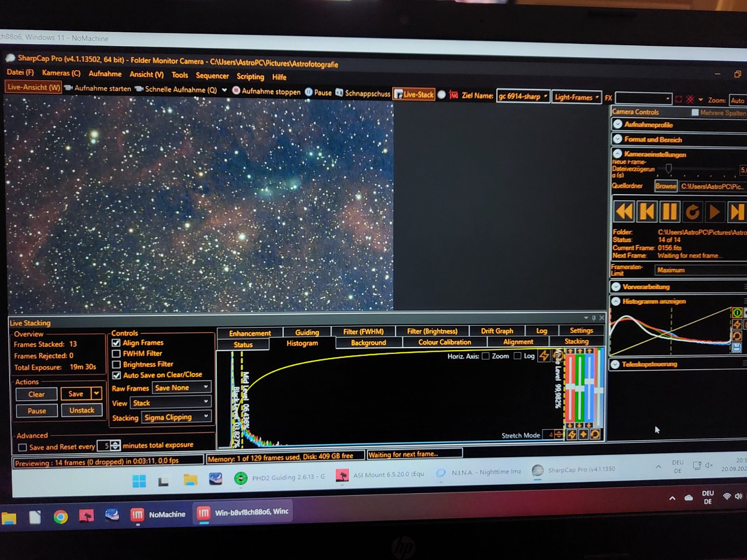Click the Pause button in Live Stacking Actions
Image resolution: width=747 pixels, height=560 pixels.
click(37, 411)
